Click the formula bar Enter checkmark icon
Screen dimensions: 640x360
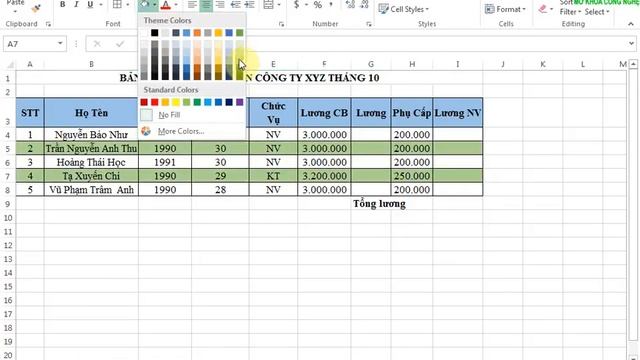(120, 44)
